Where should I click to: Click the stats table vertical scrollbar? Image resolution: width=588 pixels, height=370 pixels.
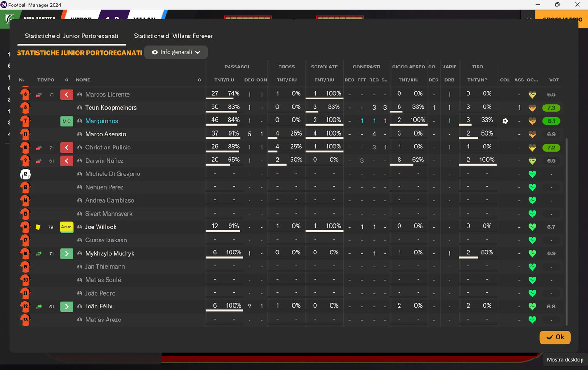pyautogui.click(x=566, y=231)
